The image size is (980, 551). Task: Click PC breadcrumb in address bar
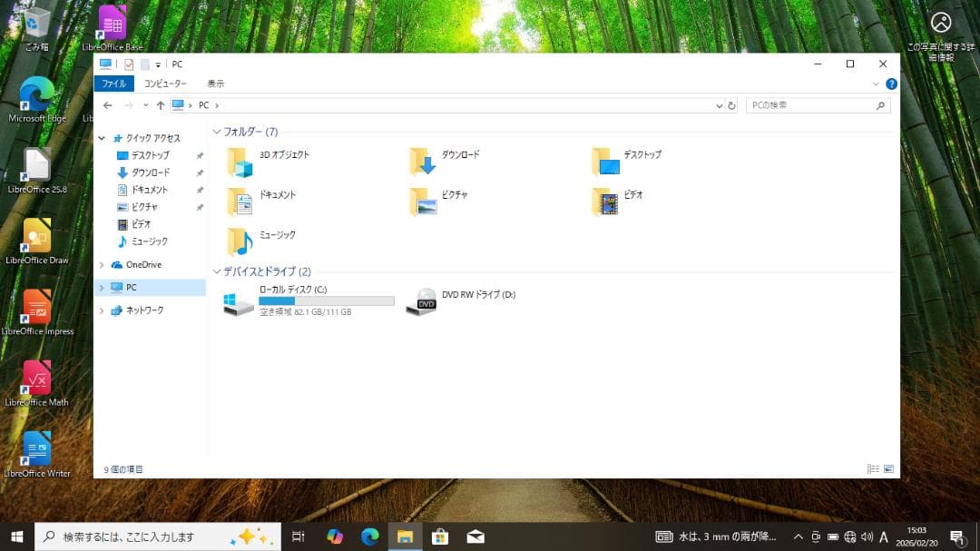coord(204,105)
